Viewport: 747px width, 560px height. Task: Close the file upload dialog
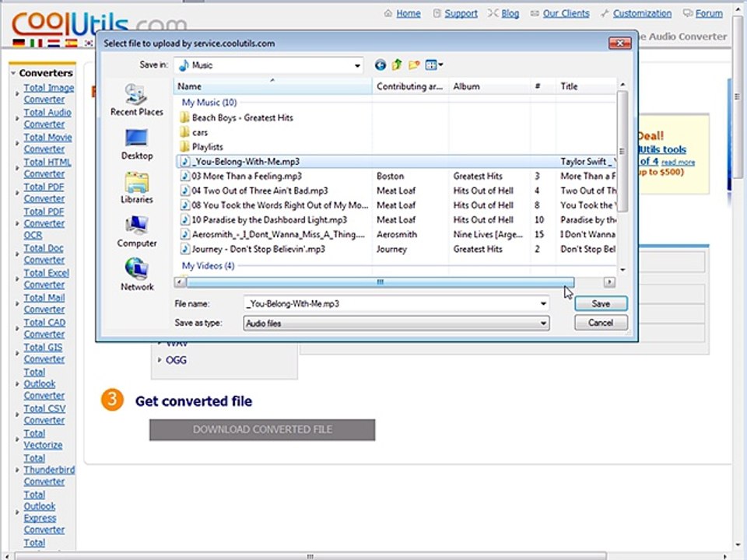620,44
